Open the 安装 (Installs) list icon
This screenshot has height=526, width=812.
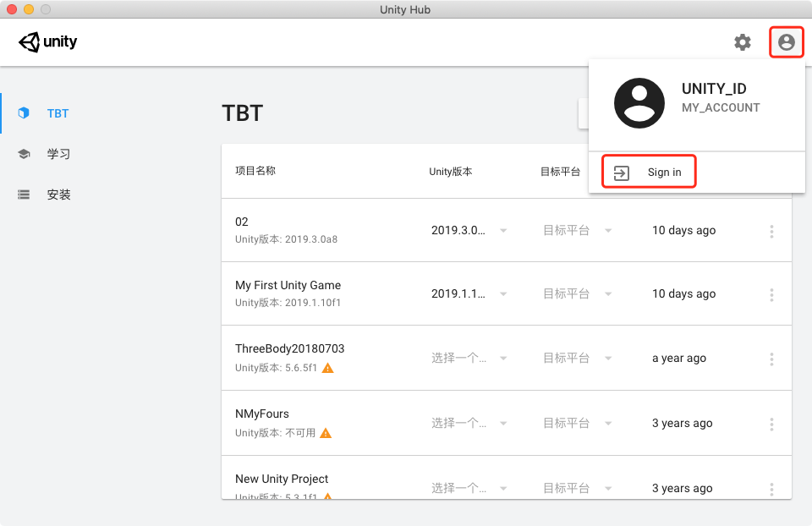[24, 194]
